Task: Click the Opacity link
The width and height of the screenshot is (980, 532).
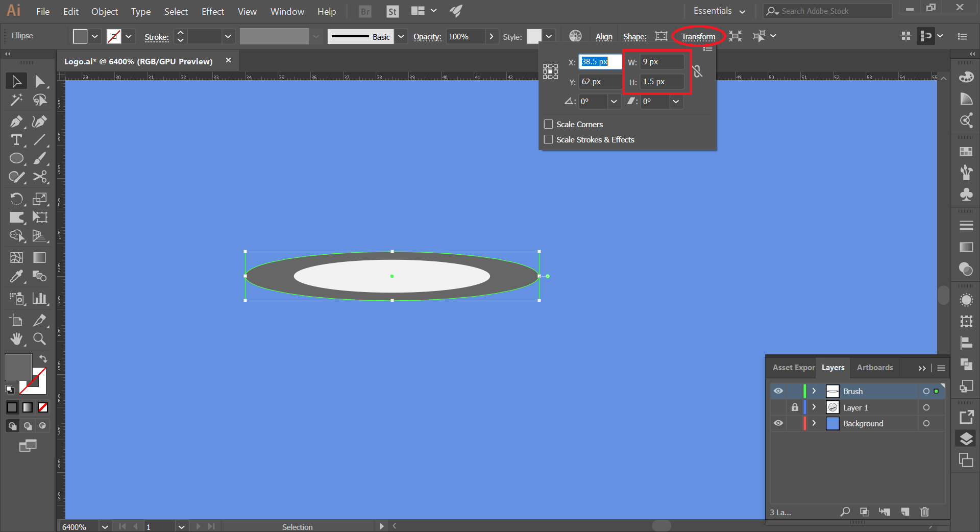Action: tap(427, 36)
